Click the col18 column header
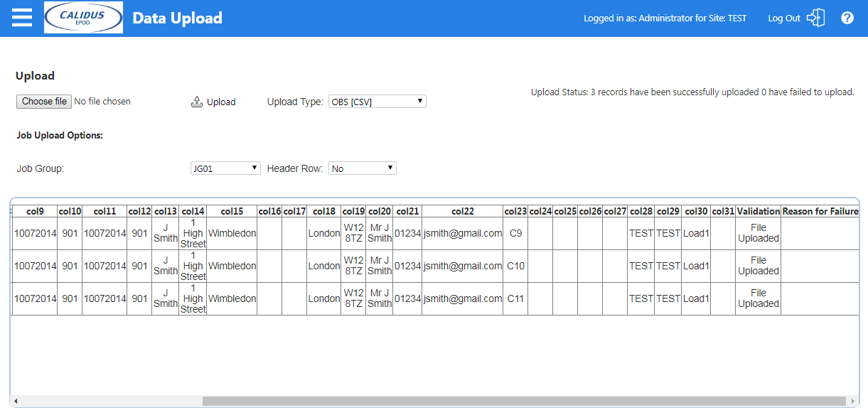868x415 pixels. coord(323,211)
